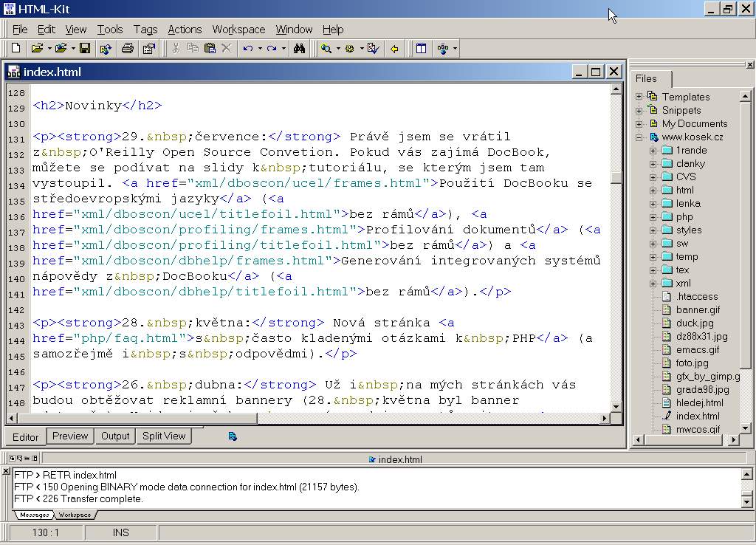Collapse the www.kosek.cz tree node
The width and height of the screenshot is (756, 545).
[x=639, y=137]
